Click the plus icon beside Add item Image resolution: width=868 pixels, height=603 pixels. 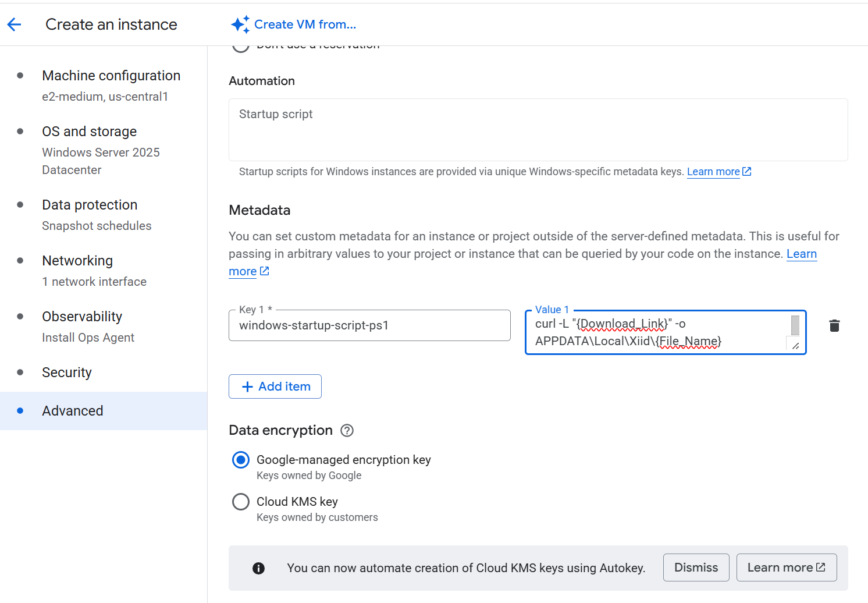coord(247,386)
